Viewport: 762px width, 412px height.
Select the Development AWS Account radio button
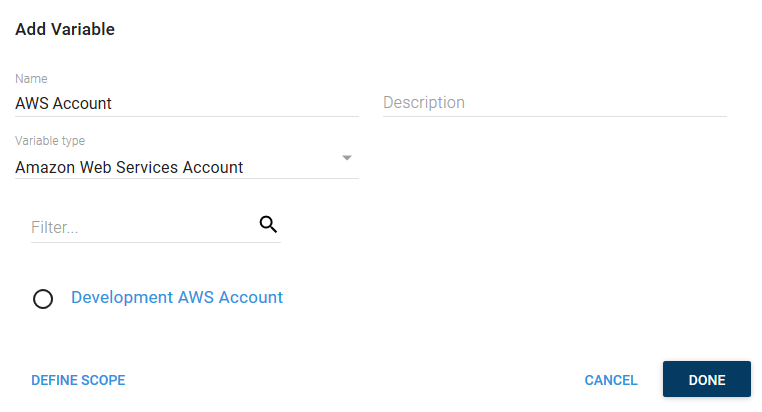point(43,299)
